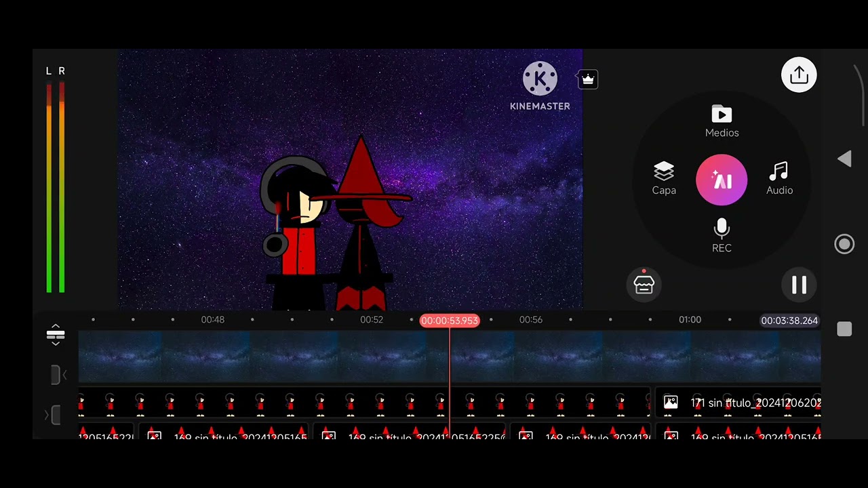Tap the current time 00:00:53.953 indicator
This screenshot has width=868, height=488.
(450, 321)
